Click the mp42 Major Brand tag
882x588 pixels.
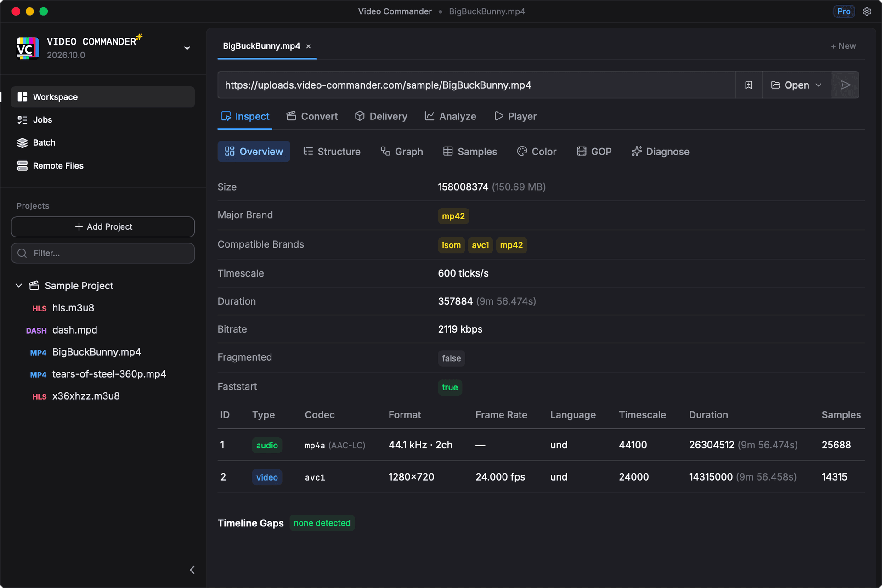point(453,216)
